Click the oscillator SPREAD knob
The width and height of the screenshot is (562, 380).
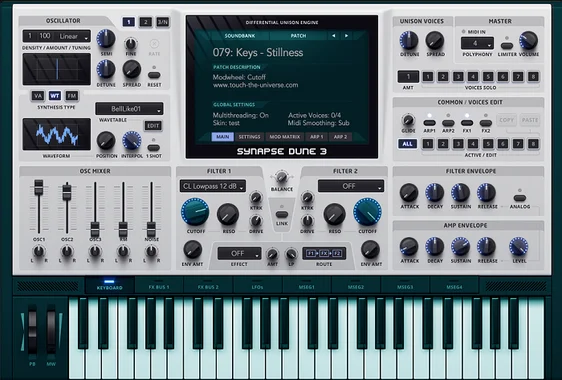[132, 69]
